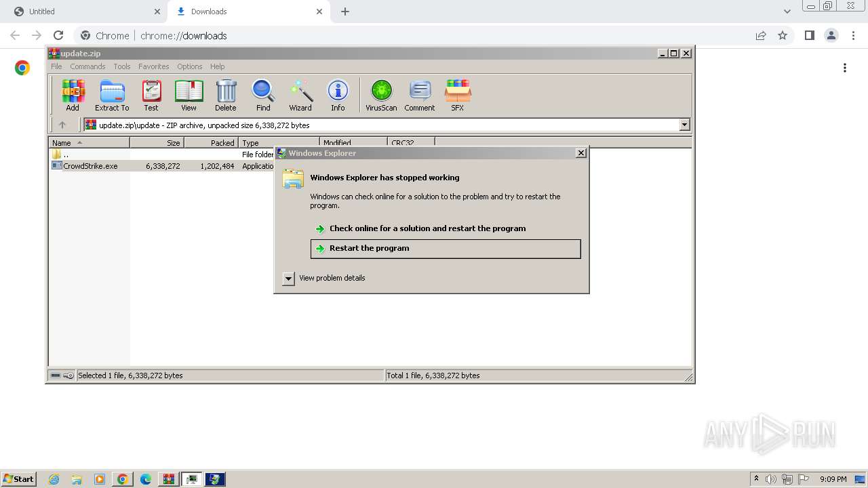
Task: Bookmark this page star icon
Action: (x=783, y=35)
